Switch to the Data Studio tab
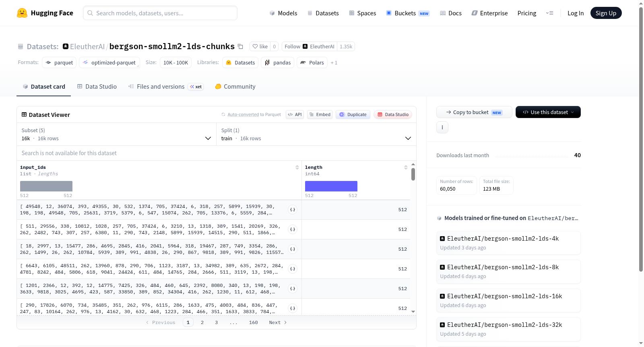This screenshot has height=347, width=644. coord(97,87)
